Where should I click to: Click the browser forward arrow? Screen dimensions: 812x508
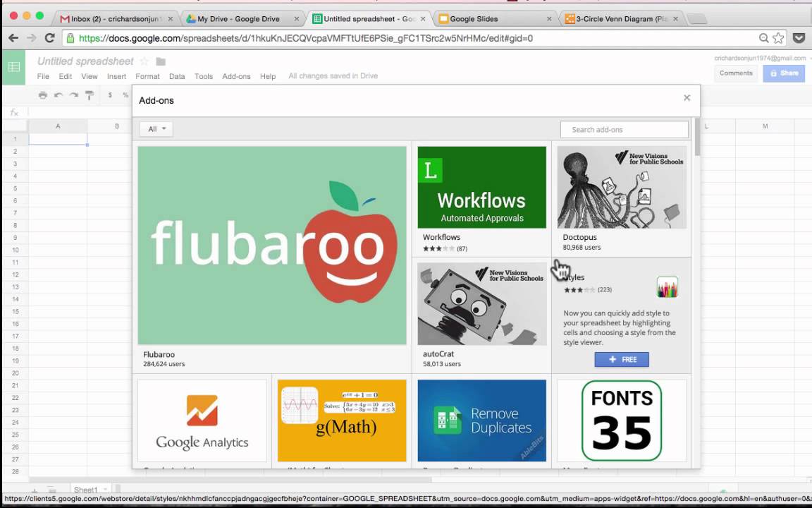pyautogui.click(x=32, y=38)
